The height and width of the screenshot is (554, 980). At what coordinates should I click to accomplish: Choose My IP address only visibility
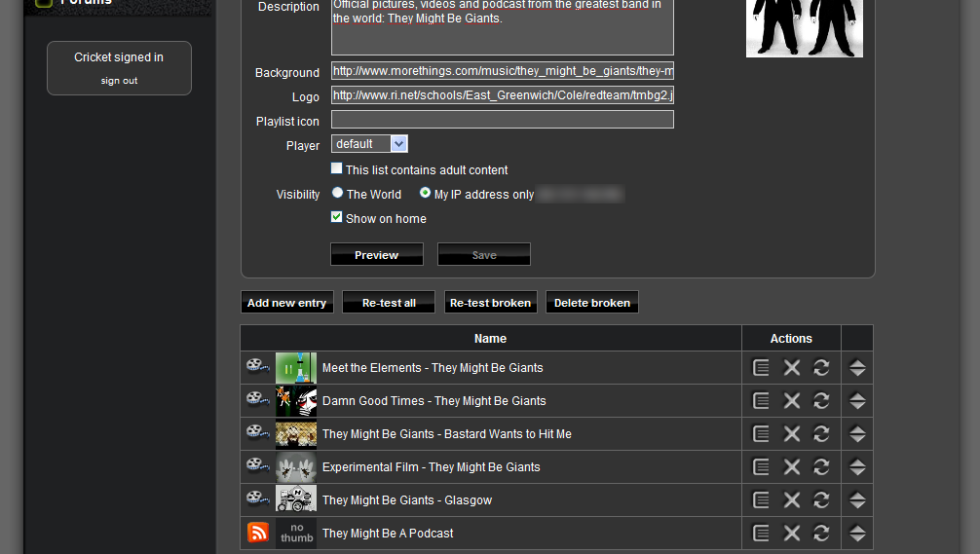click(426, 193)
